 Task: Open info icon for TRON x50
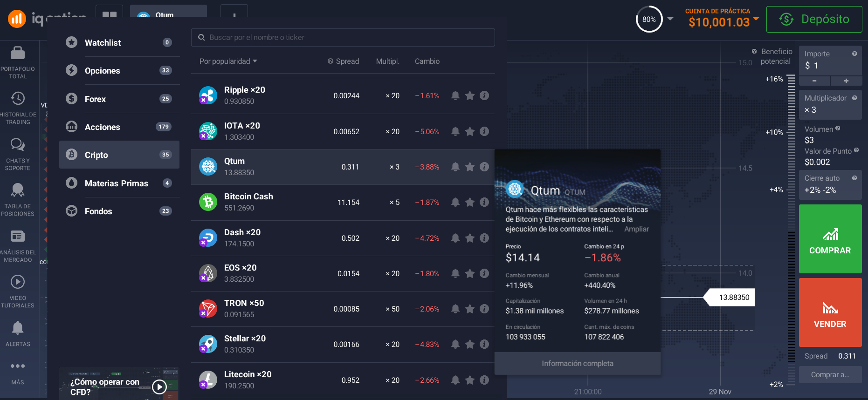(484, 309)
